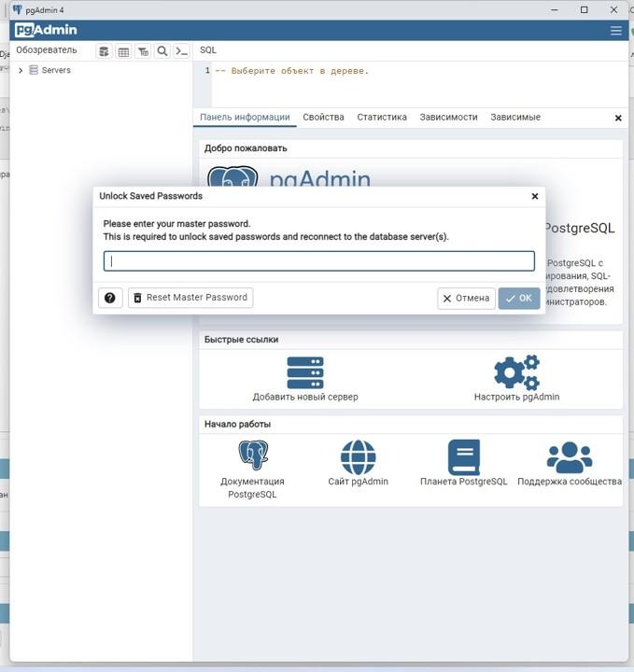
Task: Click the Быстрые ссылки heading
Action: tap(241, 340)
